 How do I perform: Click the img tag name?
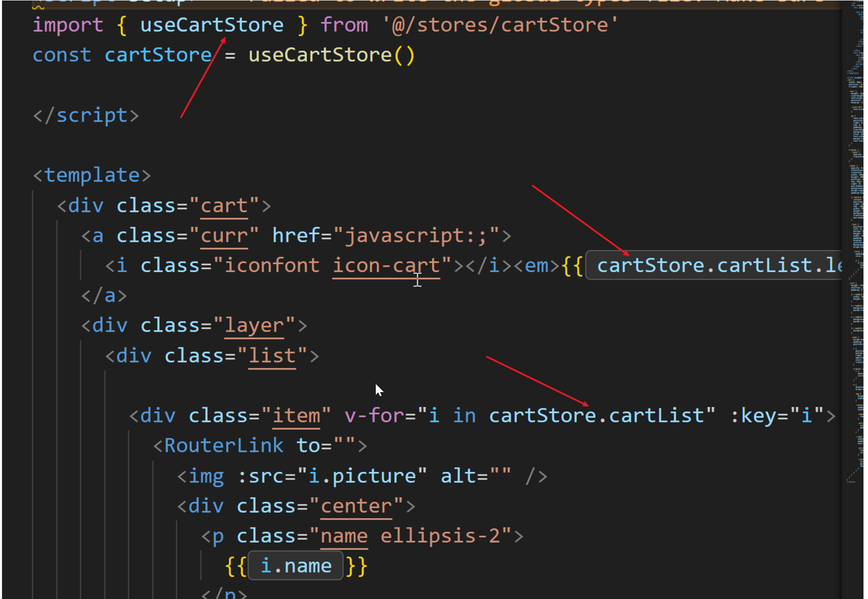[206, 475]
